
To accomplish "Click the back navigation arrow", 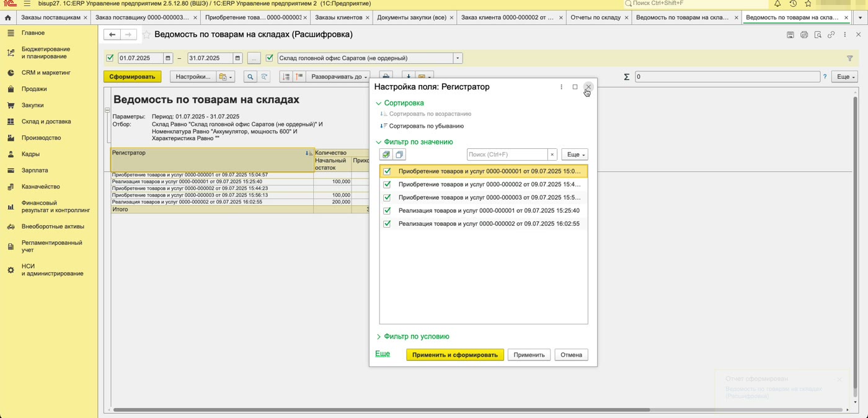I will pos(112,35).
